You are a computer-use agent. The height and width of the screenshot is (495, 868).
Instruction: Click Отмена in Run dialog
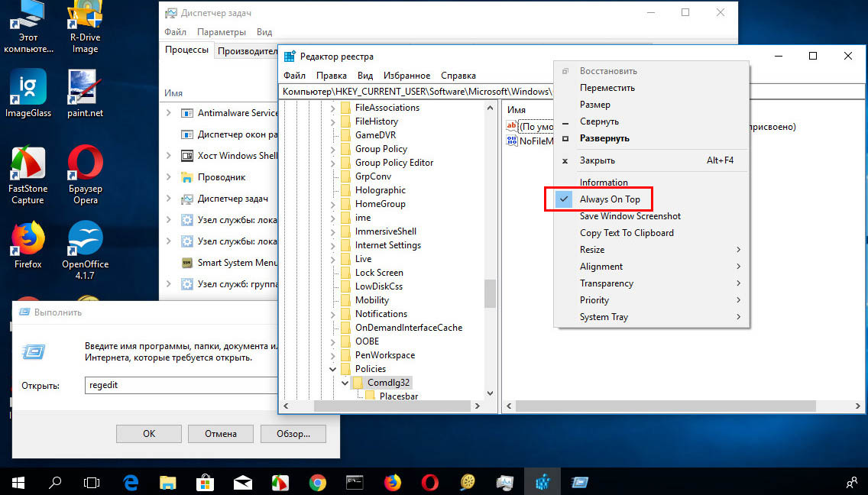click(x=221, y=434)
